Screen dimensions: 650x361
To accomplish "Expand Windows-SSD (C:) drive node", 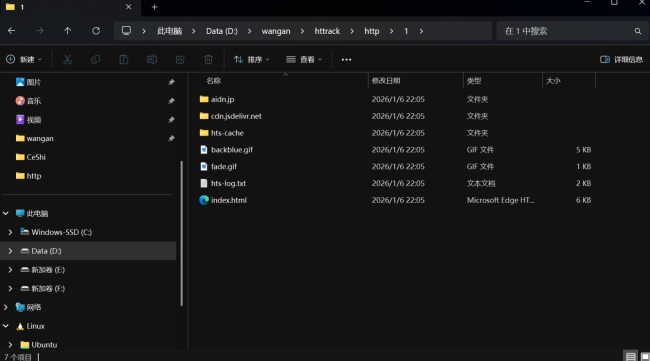I will pyautogui.click(x=10, y=232).
